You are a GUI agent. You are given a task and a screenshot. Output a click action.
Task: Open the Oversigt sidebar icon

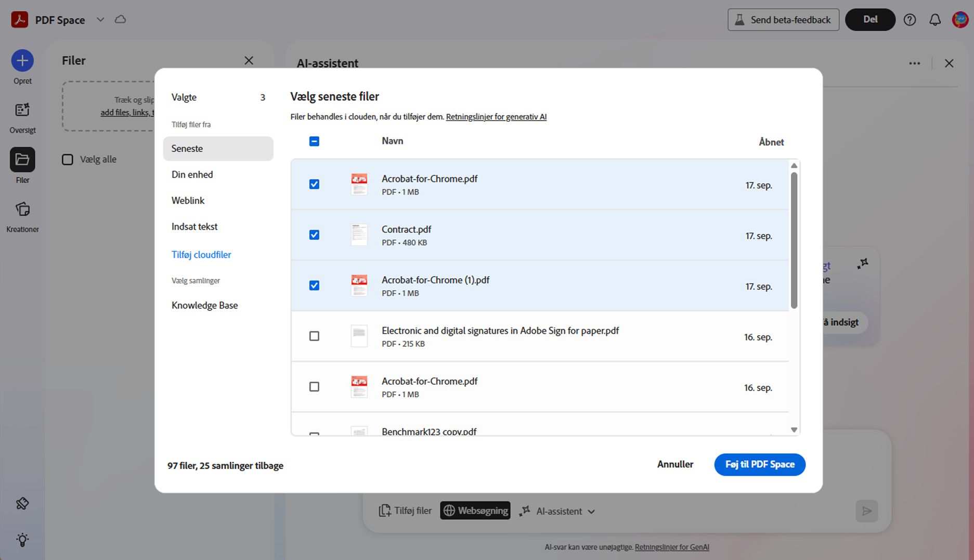pyautogui.click(x=22, y=110)
